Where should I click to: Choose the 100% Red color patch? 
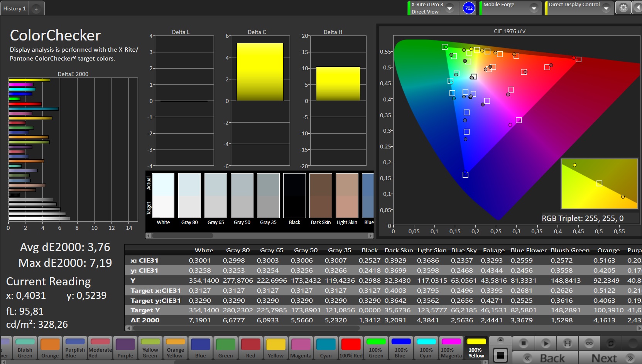coord(351,348)
